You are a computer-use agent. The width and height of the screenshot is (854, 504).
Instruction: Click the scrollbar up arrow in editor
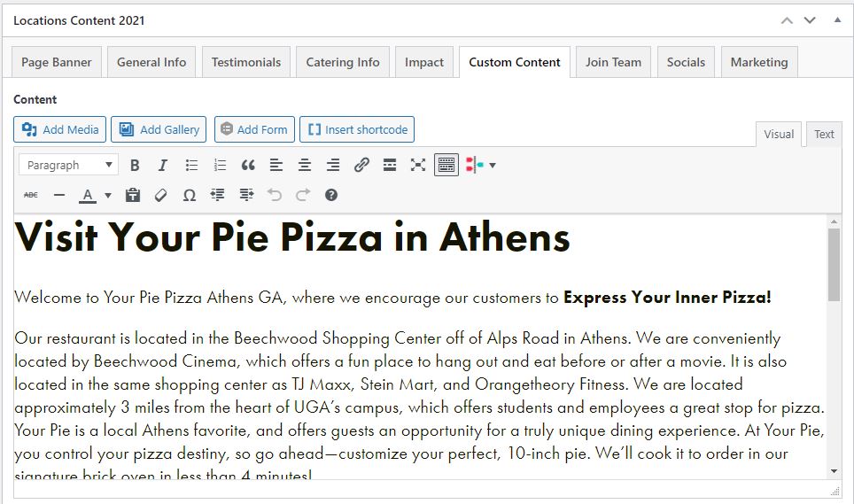tap(834, 221)
